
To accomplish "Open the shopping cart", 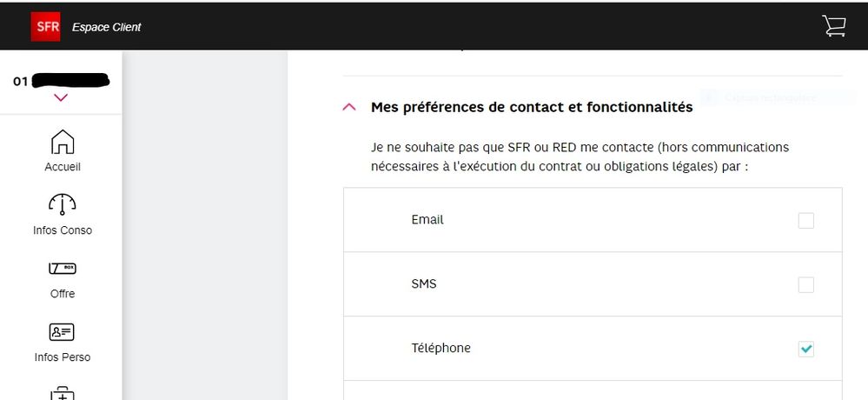I will [834, 27].
